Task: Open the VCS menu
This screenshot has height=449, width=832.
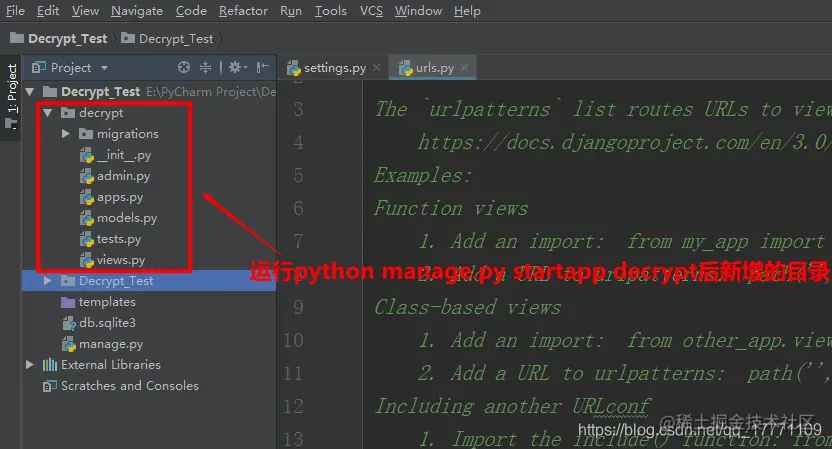Action: (371, 11)
